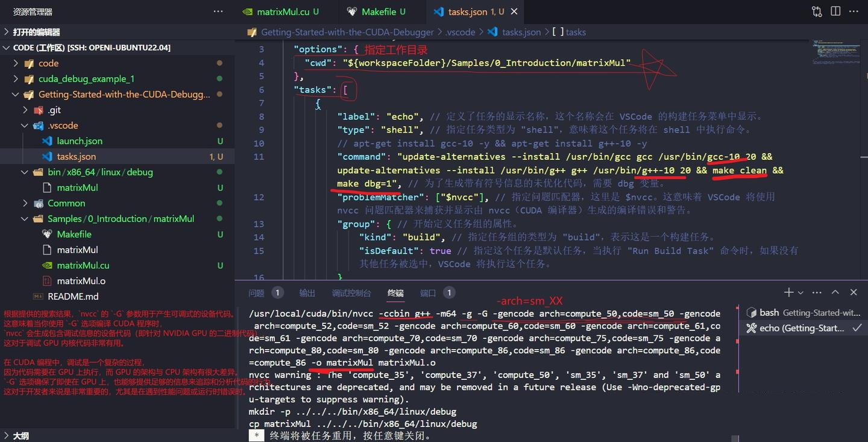
Task: Select the Terminal panel tab
Action: [x=395, y=292]
